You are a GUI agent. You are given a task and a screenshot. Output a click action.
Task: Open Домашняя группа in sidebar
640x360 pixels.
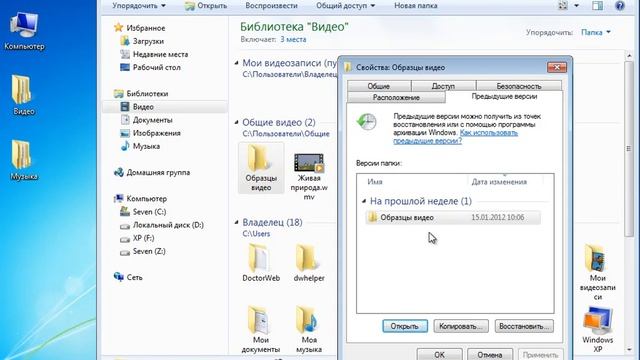(x=158, y=172)
